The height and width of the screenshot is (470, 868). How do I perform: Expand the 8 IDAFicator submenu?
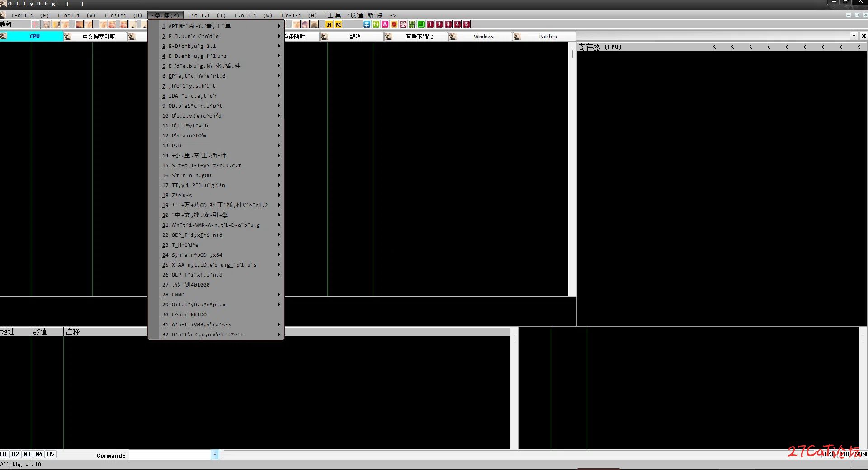(216, 96)
